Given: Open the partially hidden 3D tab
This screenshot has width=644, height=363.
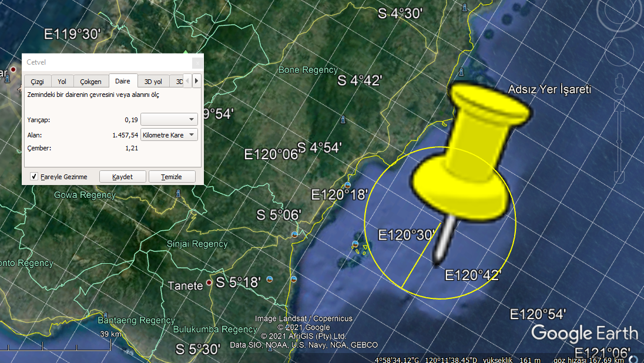Looking at the screenshot, I should (177, 81).
